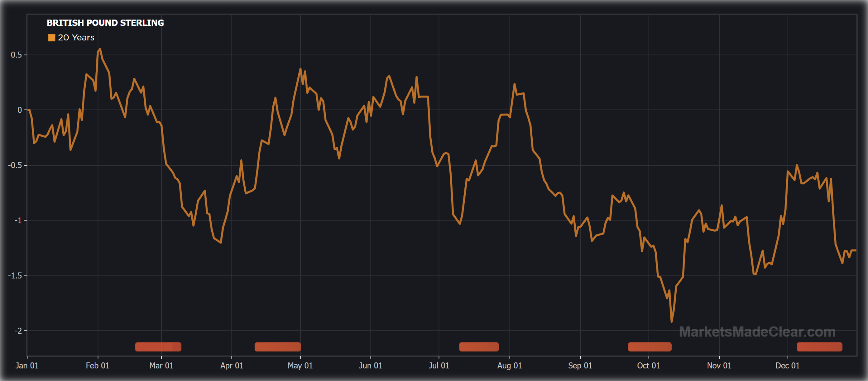Image resolution: width=868 pixels, height=381 pixels.
Task: Select the red bar in December
Action: 819,347
